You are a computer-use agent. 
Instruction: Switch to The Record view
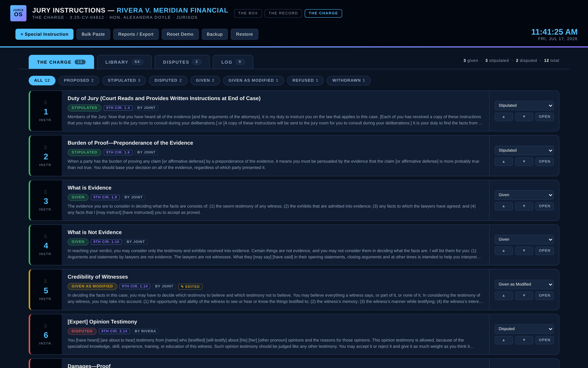point(283,13)
